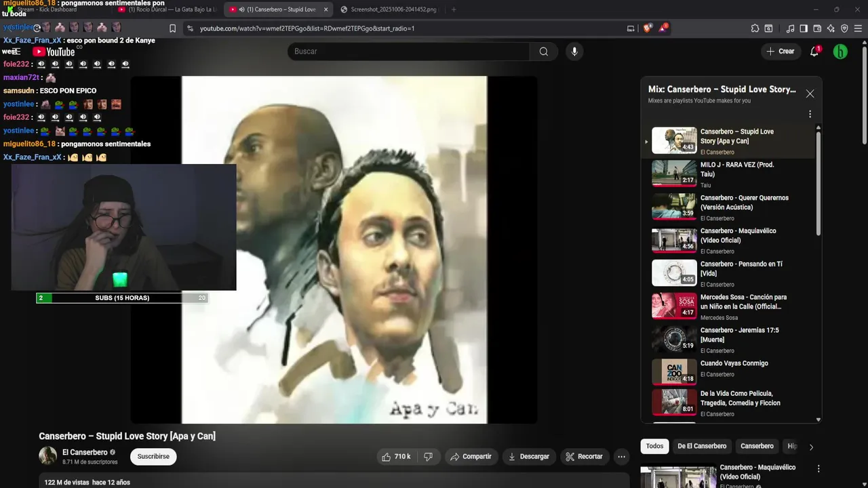868x488 pixels.
Task: Play Canserbero Pensando en Tí
Action: click(x=729, y=273)
